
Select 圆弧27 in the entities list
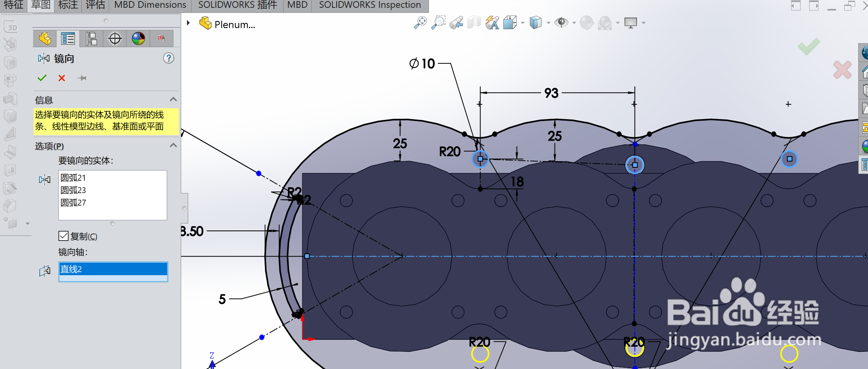[73, 203]
